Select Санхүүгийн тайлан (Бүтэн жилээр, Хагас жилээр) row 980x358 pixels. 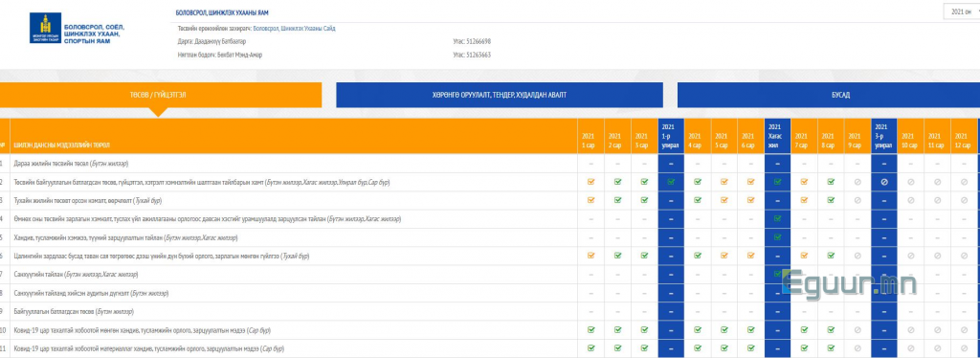(x=77, y=275)
